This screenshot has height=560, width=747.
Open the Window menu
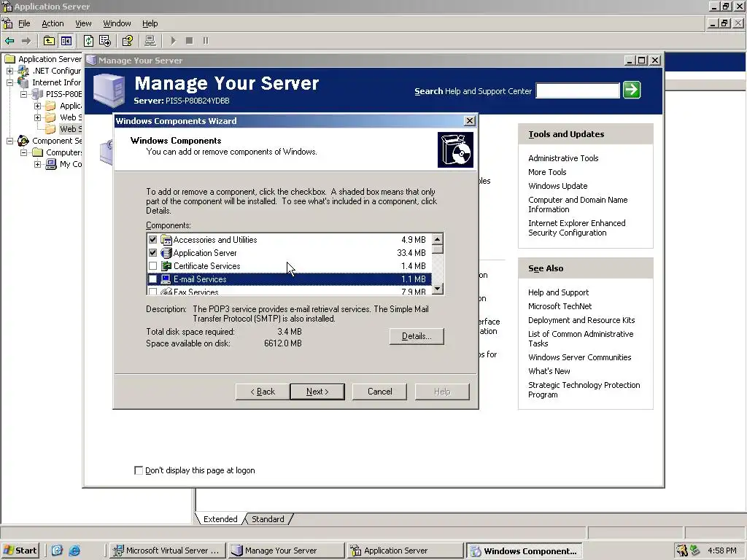117,23
